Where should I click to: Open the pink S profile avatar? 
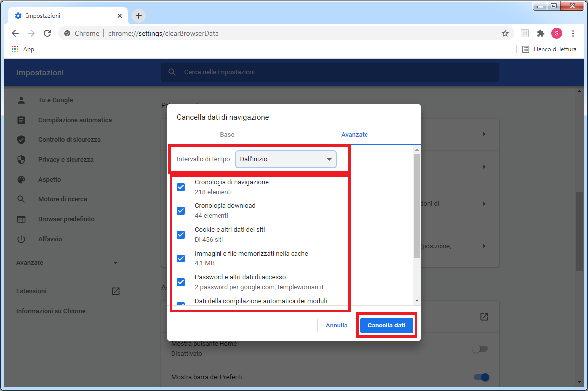pyautogui.click(x=557, y=33)
